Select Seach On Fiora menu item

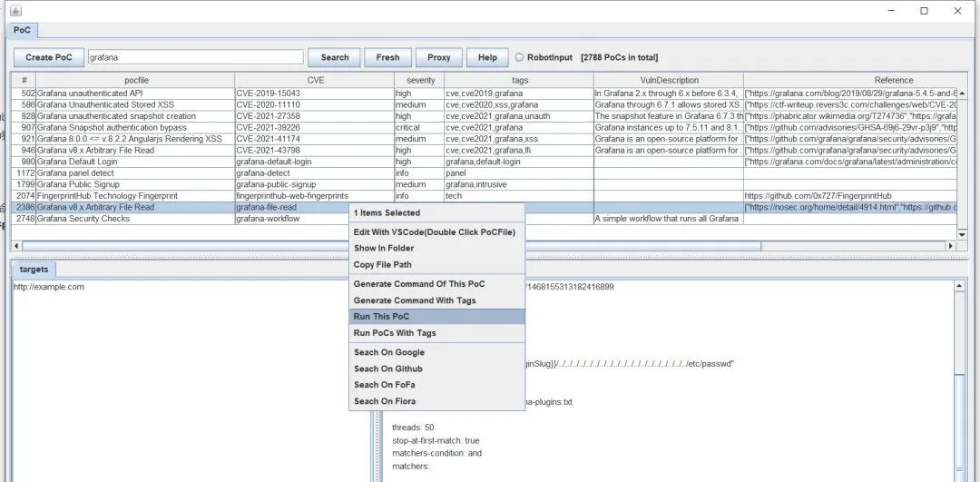tap(436, 400)
